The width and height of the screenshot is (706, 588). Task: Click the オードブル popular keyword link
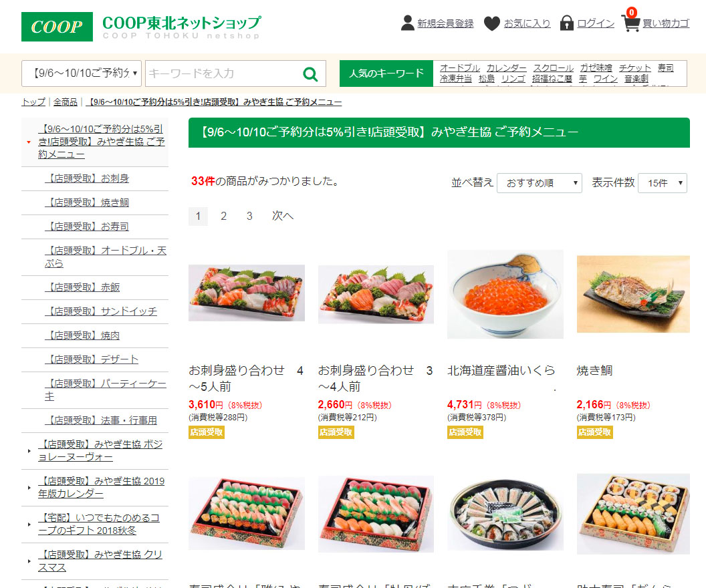click(x=460, y=68)
